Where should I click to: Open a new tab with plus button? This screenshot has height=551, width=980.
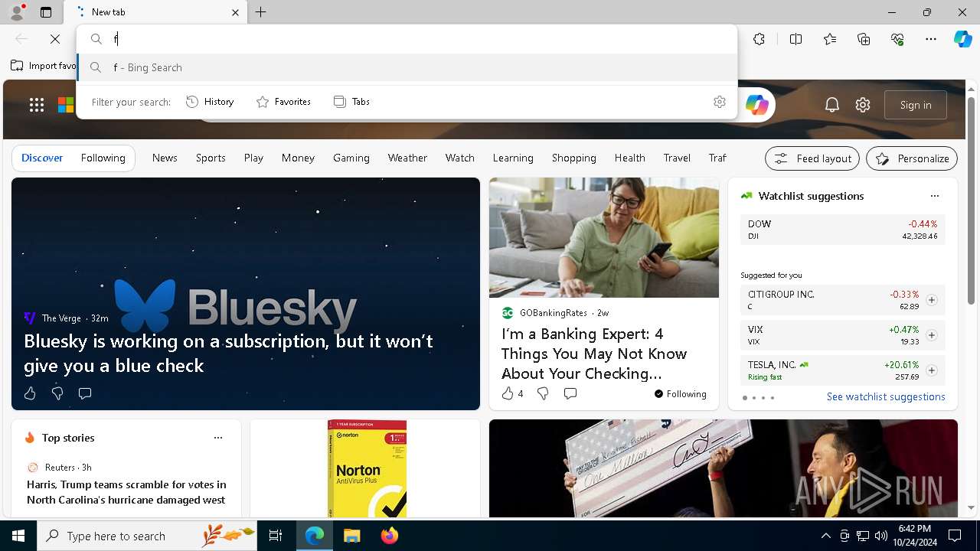pyautogui.click(x=261, y=12)
